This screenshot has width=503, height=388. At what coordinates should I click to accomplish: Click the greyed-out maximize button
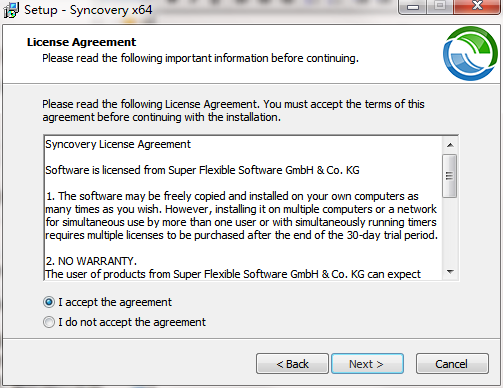(x=440, y=6)
